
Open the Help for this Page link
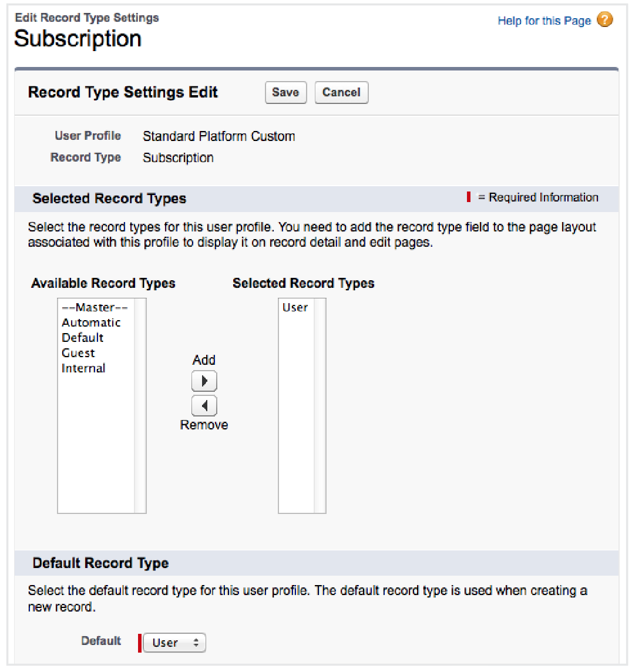click(x=544, y=21)
